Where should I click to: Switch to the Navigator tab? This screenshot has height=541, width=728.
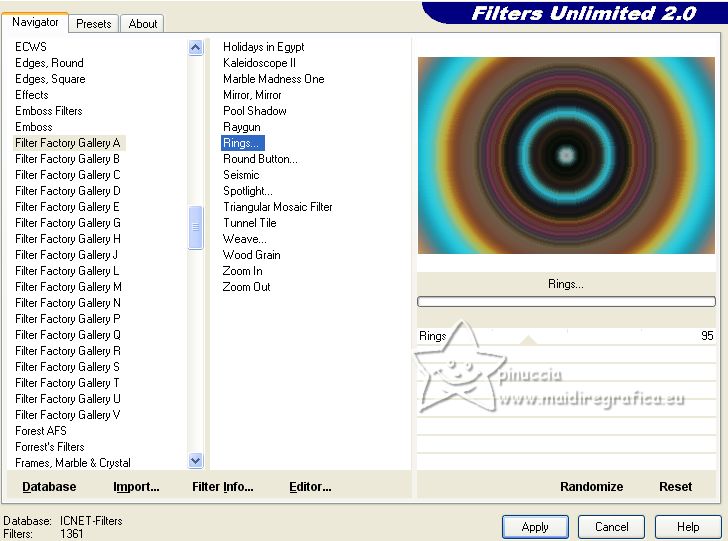pyautogui.click(x=35, y=22)
